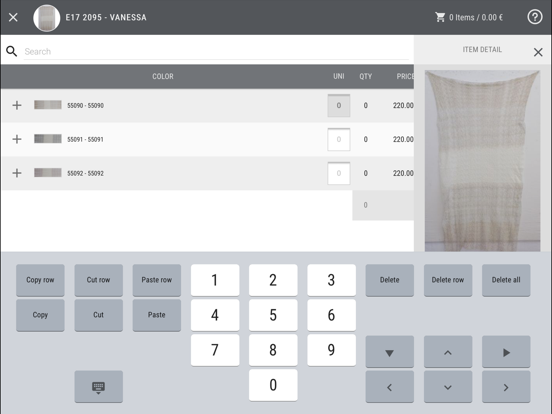Click the Delete all button
This screenshot has height=414, width=552.
pos(506,280)
